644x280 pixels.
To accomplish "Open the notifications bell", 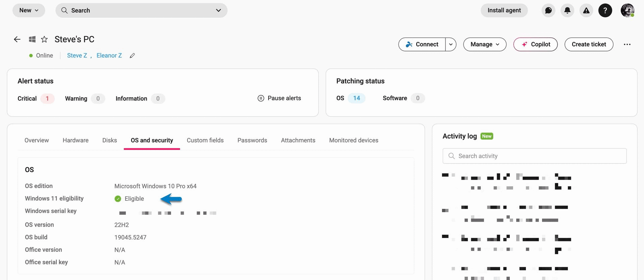I will pos(567,10).
